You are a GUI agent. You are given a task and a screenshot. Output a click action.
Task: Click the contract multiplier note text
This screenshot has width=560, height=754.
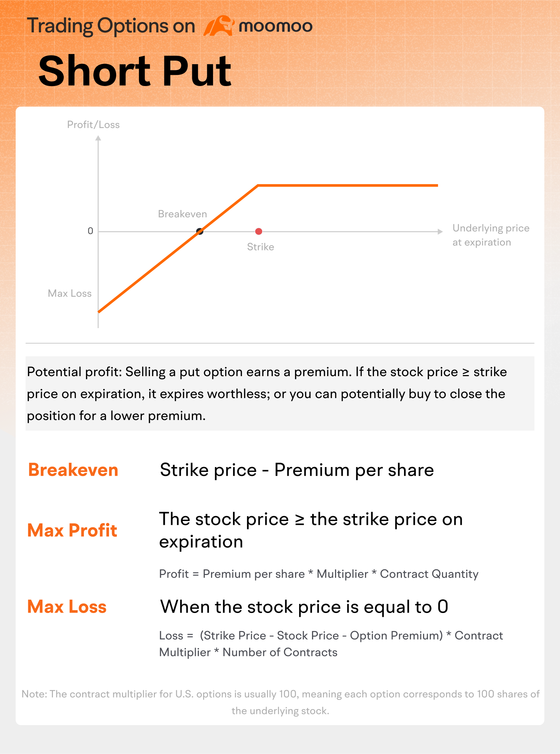[280, 702]
